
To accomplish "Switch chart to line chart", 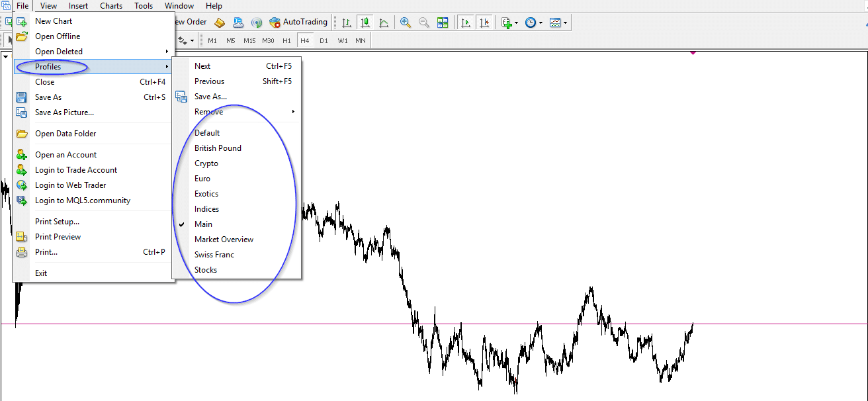I will (384, 22).
